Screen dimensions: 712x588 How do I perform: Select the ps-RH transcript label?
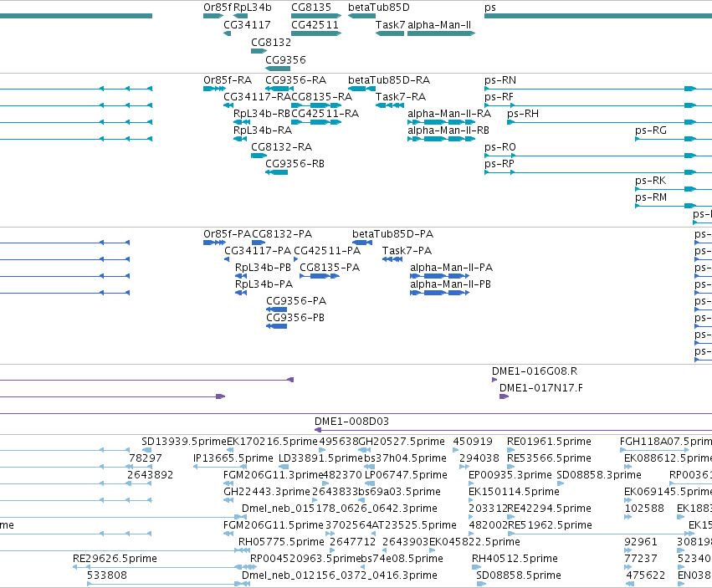[x=523, y=114]
